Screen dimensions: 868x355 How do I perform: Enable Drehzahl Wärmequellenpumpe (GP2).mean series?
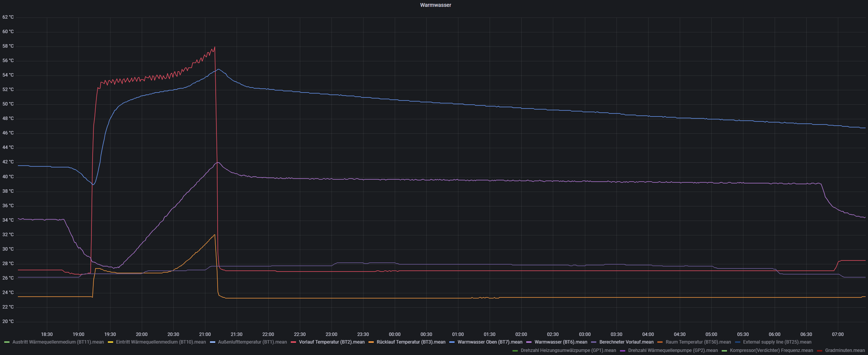pos(673,350)
